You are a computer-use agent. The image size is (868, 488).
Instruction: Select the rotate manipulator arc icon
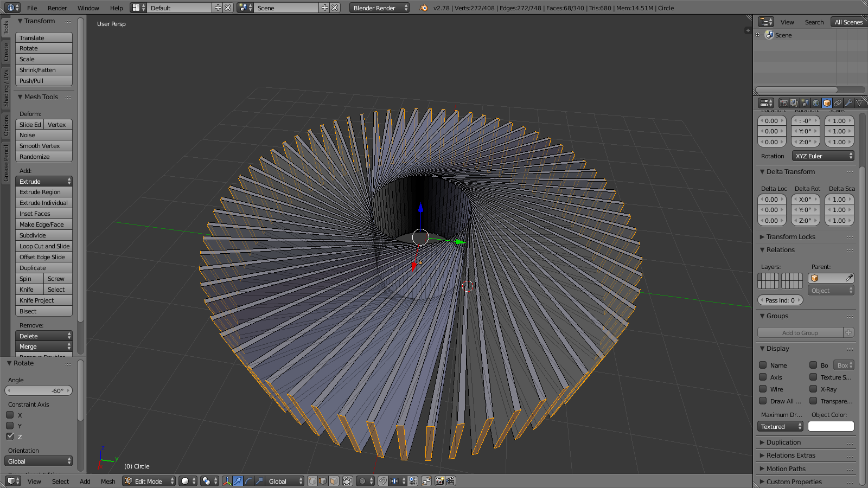[248, 481]
